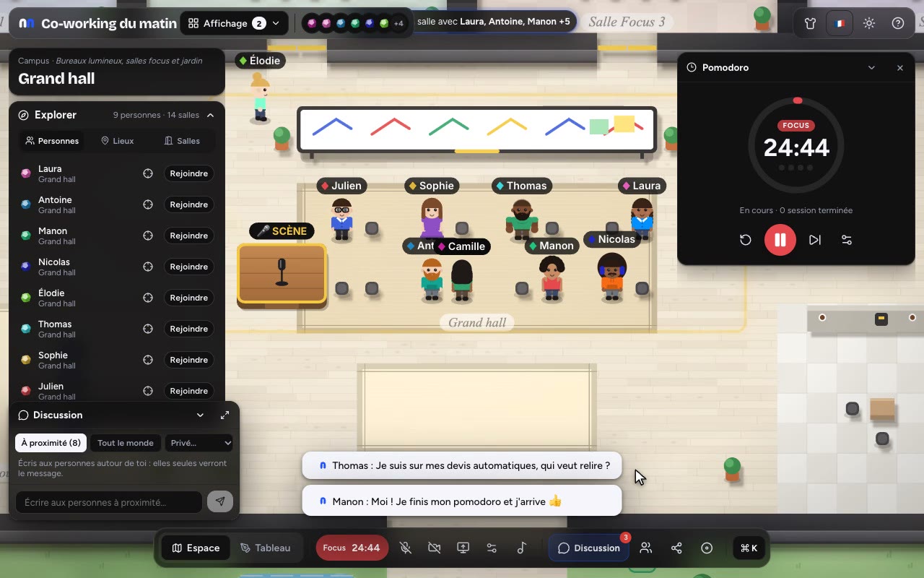The image size is (924, 578).
Task: Send the proximity message with paper plane
Action: (220, 502)
